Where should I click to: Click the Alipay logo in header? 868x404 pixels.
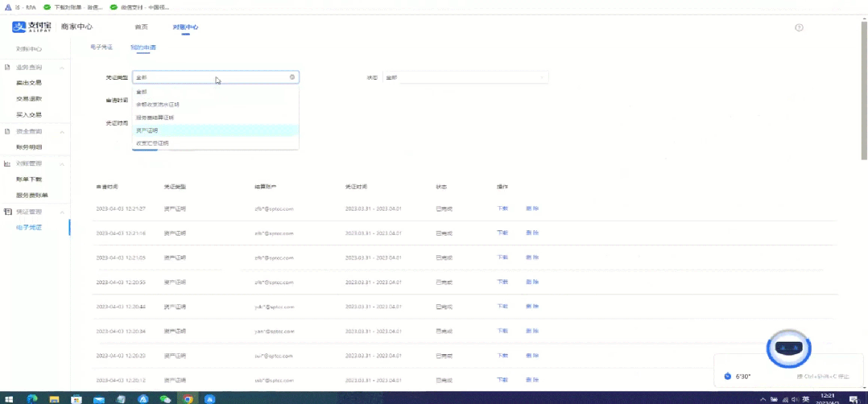click(x=32, y=27)
